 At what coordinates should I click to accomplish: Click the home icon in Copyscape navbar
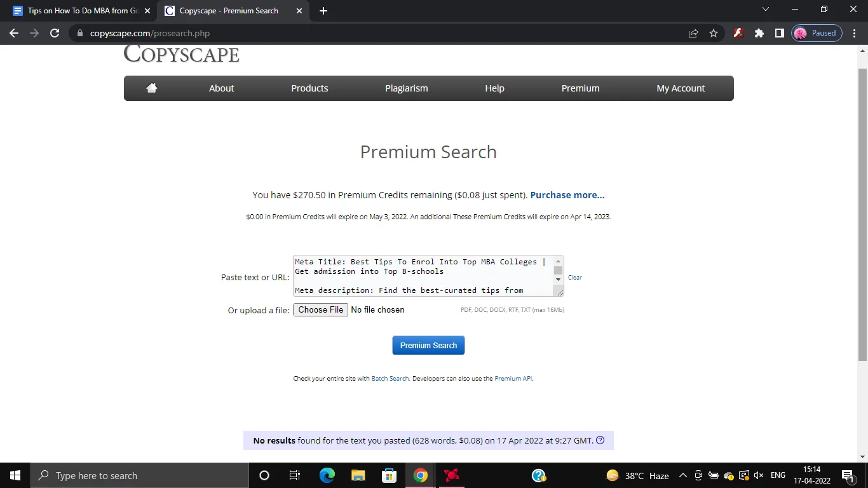pos(151,88)
